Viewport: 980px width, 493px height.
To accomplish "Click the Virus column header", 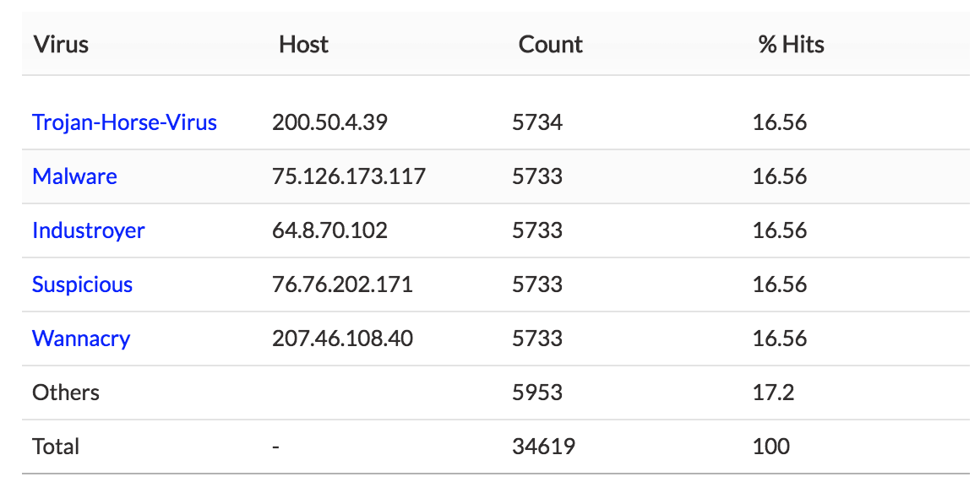I will pyautogui.click(x=61, y=44).
